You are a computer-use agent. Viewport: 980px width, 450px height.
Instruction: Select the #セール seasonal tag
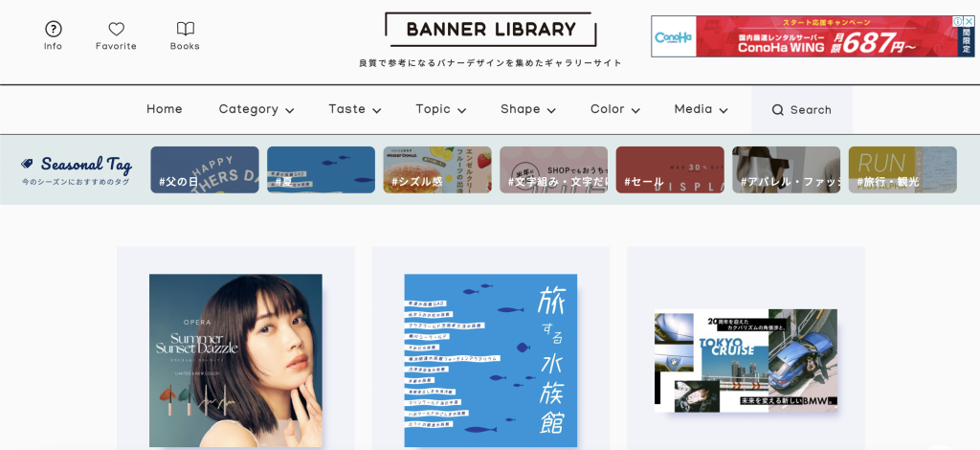[670, 170]
